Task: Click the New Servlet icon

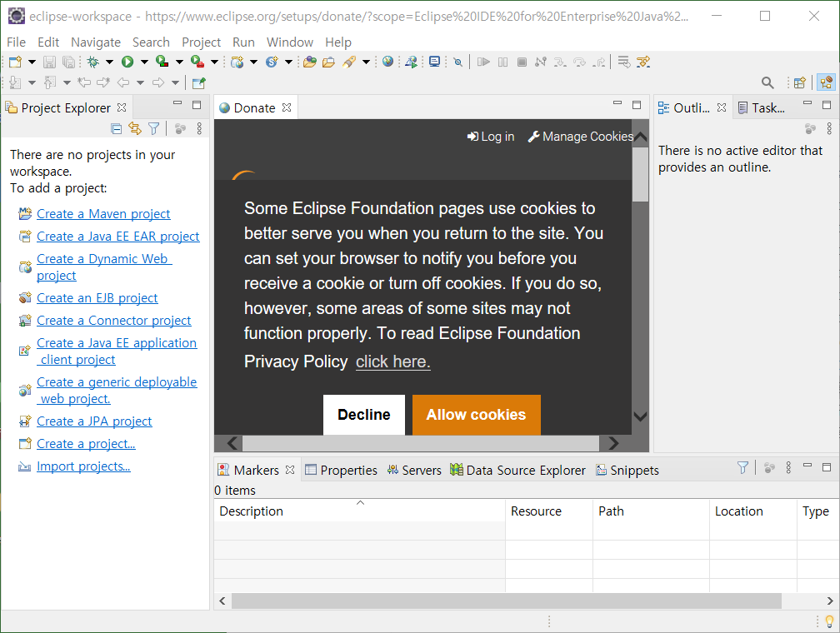Action: 272,62
